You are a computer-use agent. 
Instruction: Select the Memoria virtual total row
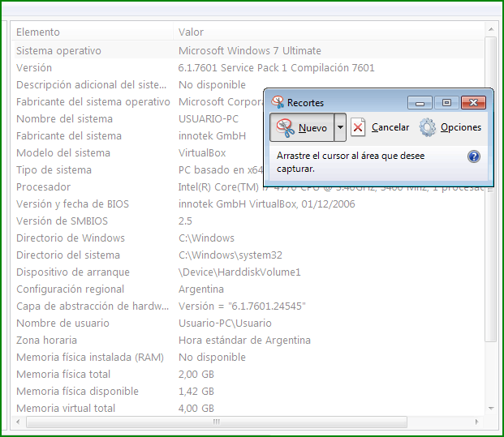click(248, 408)
